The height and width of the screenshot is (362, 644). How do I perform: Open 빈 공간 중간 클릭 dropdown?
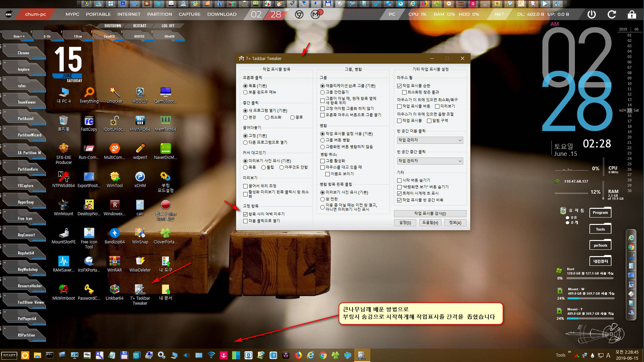point(430,161)
